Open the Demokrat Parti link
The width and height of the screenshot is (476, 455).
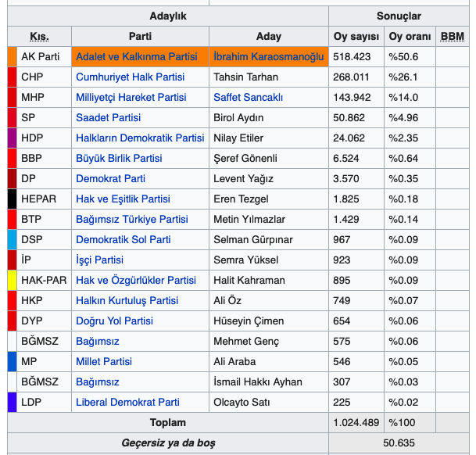click(x=110, y=179)
